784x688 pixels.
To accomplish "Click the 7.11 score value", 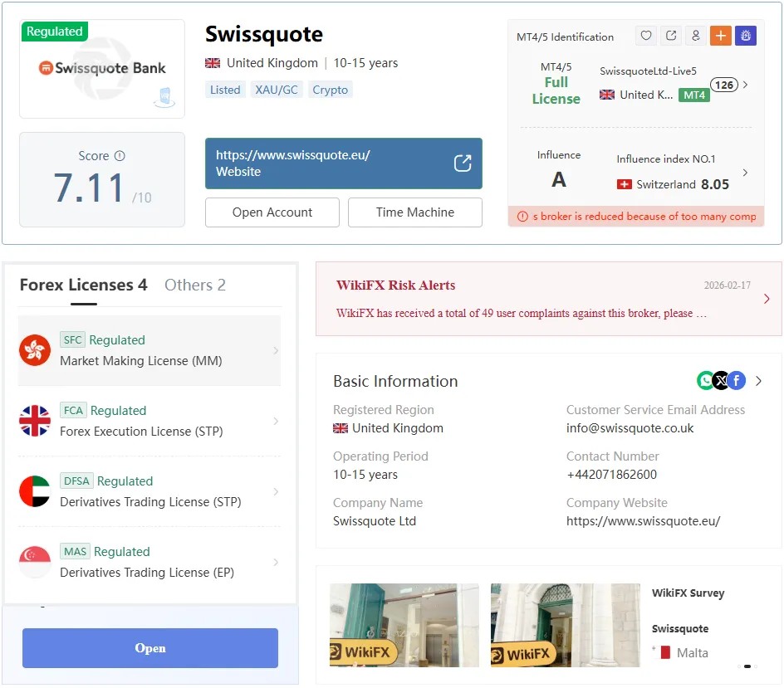I will point(89,188).
